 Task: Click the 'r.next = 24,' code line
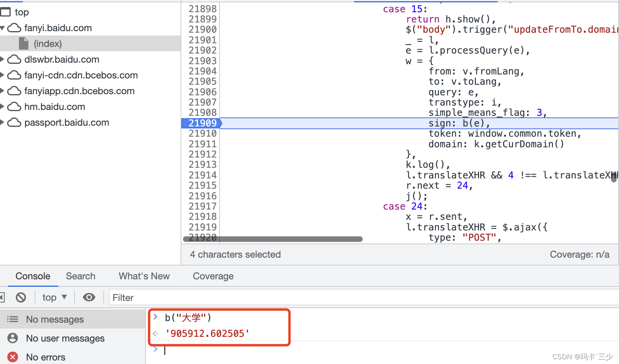(x=439, y=186)
